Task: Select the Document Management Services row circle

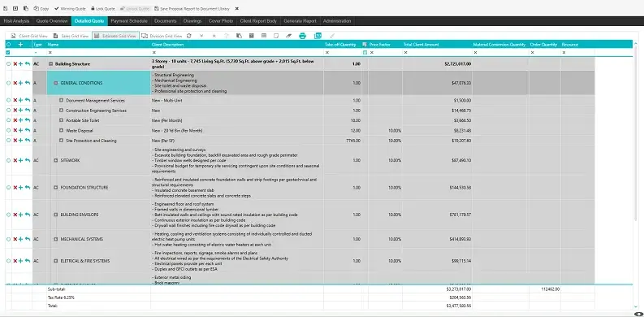Action: click(8, 100)
